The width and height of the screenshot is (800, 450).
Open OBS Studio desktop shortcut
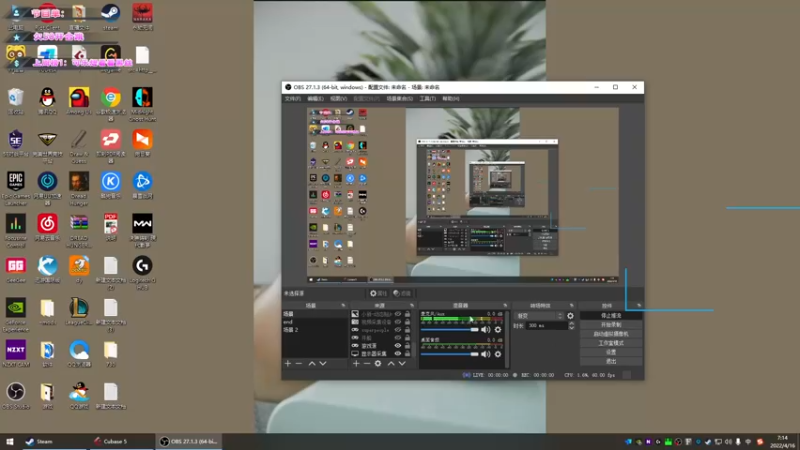(x=16, y=396)
